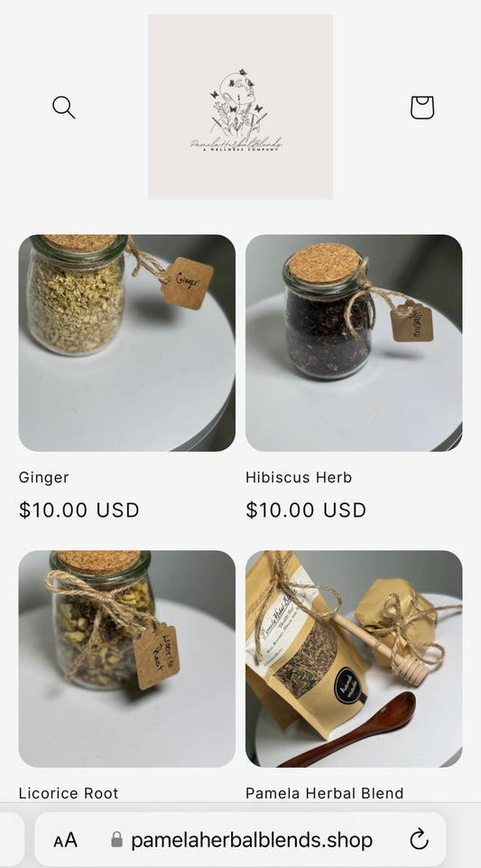
Task: Select the Hibiscus Herb $10.00 USD price
Action: click(306, 509)
